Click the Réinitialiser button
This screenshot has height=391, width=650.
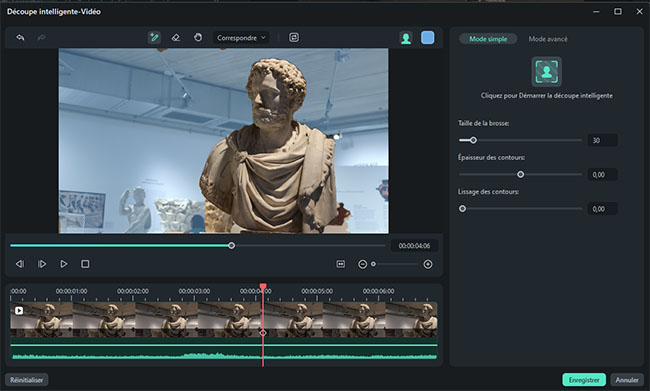coord(27,380)
